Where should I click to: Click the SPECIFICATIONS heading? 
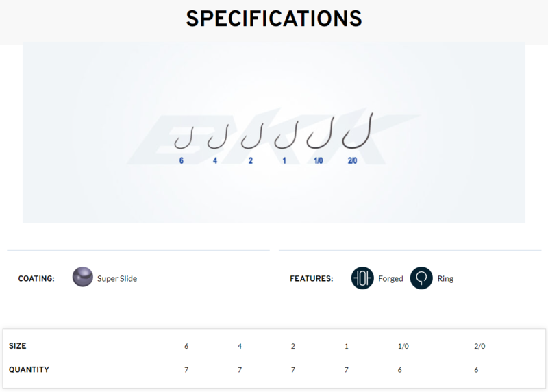[x=274, y=19]
